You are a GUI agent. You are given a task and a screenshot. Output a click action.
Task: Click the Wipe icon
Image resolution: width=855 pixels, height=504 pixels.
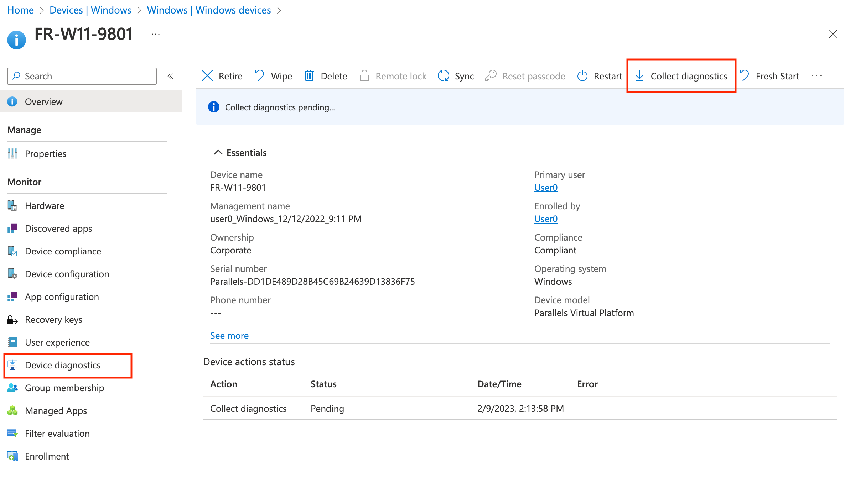pyautogui.click(x=259, y=75)
